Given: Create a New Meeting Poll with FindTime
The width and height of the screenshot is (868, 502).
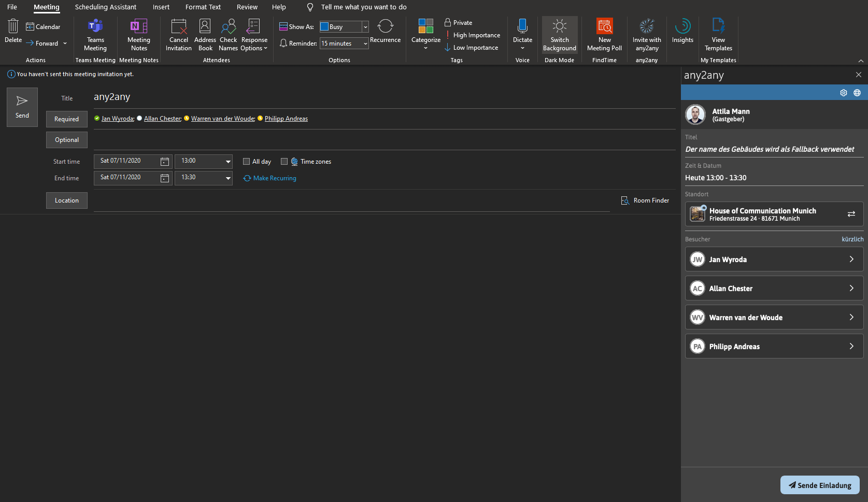Looking at the screenshot, I should [x=604, y=35].
